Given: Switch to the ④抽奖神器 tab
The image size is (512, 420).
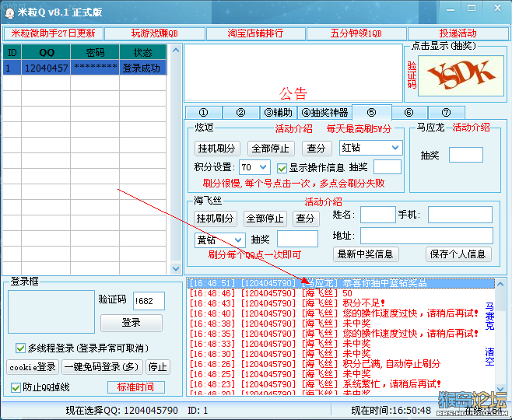Looking at the screenshot, I should coord(325,113).
